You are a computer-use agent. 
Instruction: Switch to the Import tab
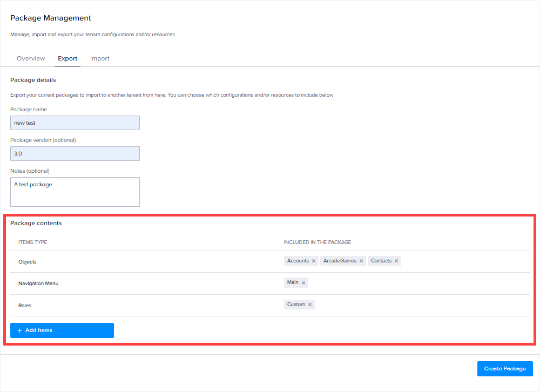click(100, 58)
